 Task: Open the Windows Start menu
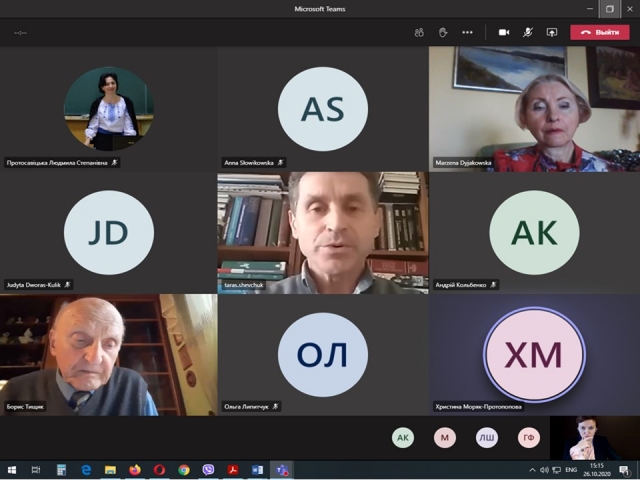pyautogui.click(x=11, y=470)
